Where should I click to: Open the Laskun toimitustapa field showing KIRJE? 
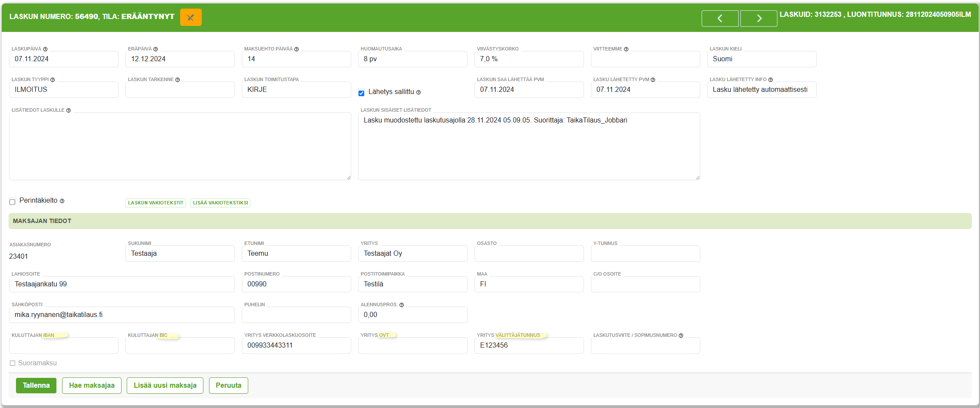tap(296, 90)
